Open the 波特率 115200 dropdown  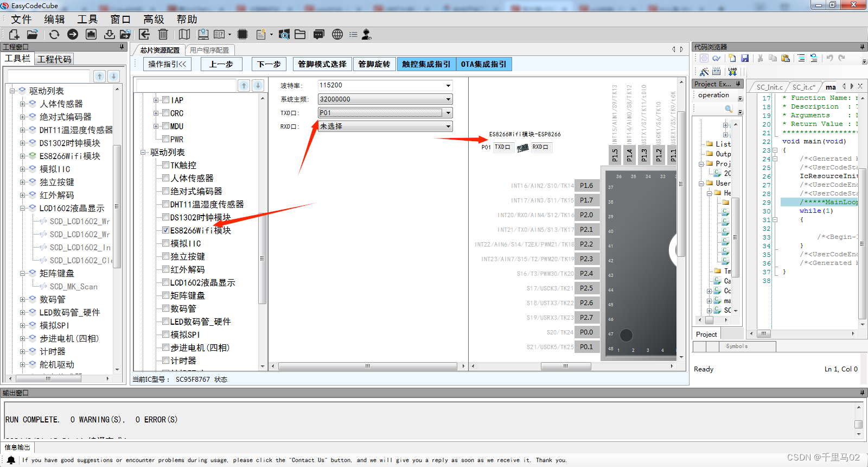point(448,85)
